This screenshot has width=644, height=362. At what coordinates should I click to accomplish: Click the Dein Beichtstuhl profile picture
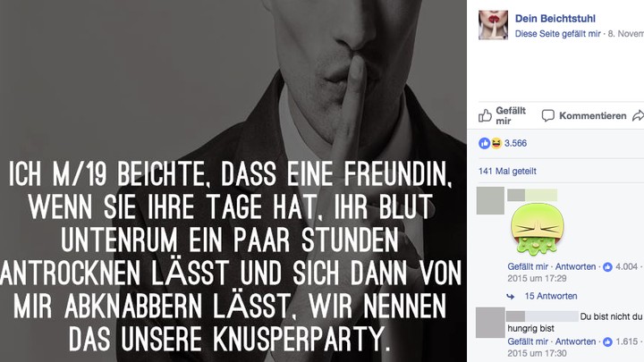pos(493,25)
